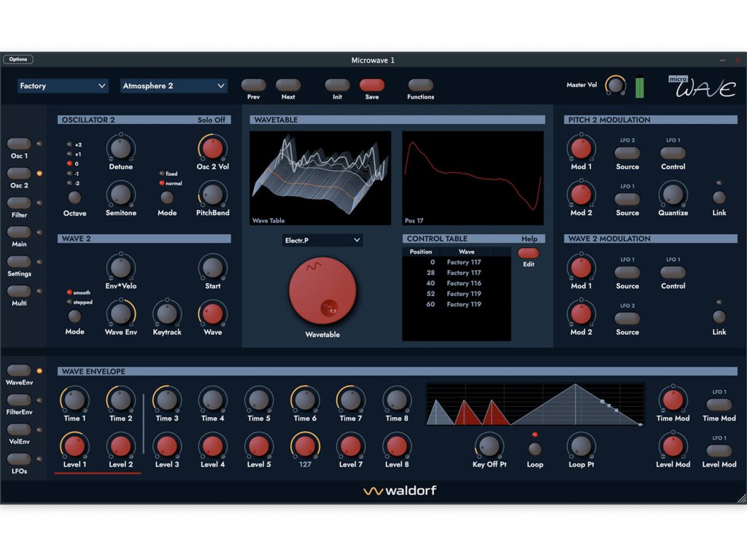
Task: Click the Next preset button
Action: 287,85
